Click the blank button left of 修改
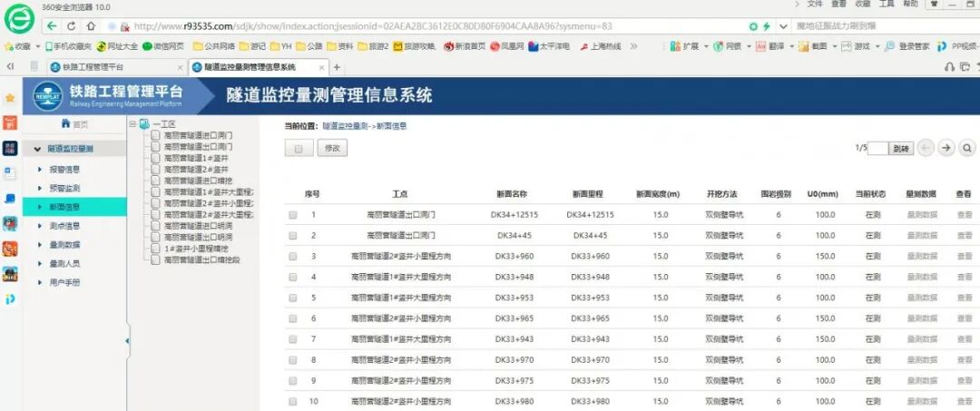The width and height of the screenshot is (980, 411). (x=299, y=148)
